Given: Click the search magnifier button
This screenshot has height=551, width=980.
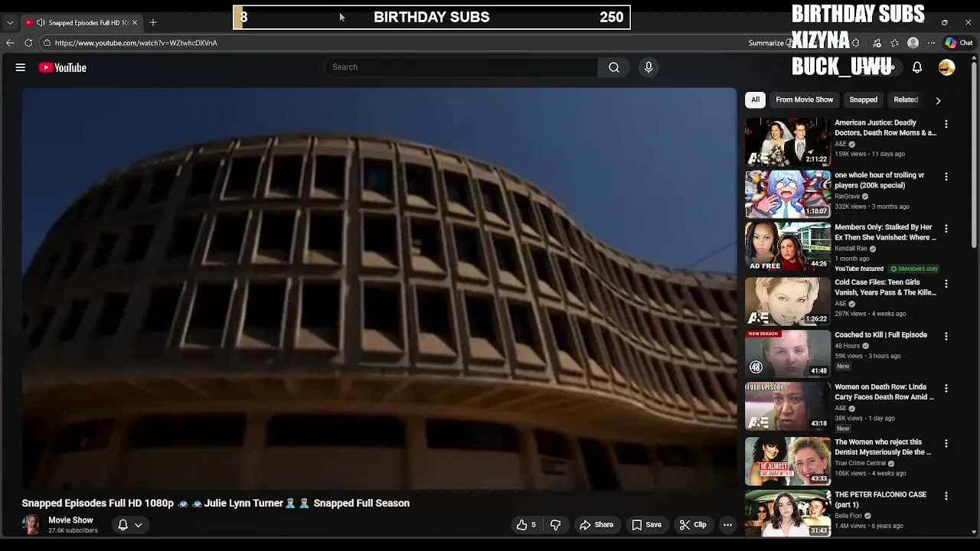Looking at the screenshot, I should [x=614, y=67].
